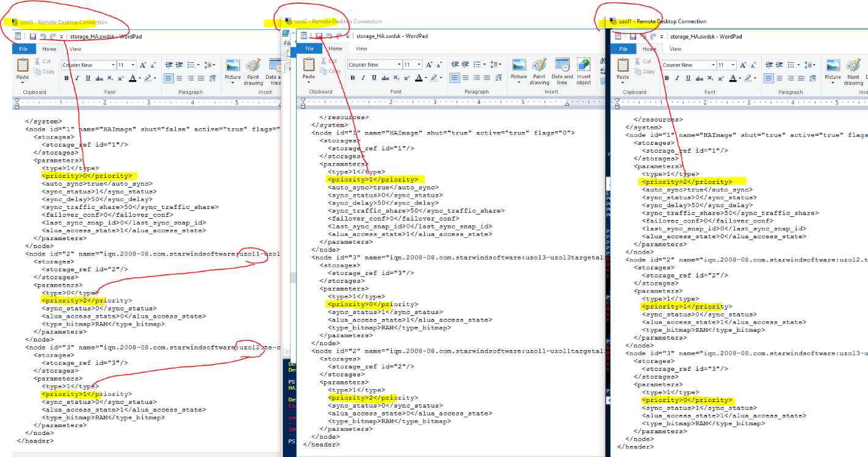
Task: Click Underline in uzol2 WordPad window
Action: [x=374, y=78]
